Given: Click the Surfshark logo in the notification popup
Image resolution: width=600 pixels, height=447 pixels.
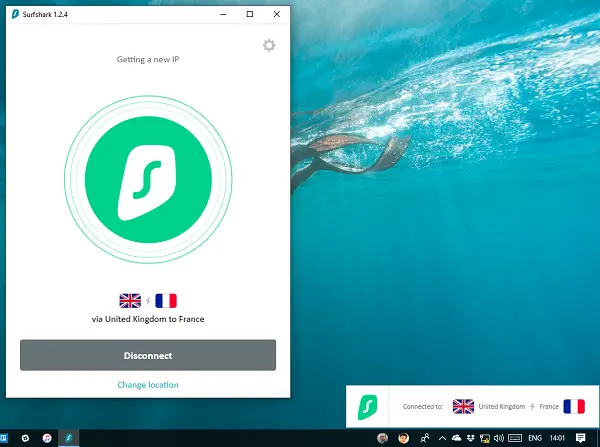Looking at the screenshot, I should 367,407.
